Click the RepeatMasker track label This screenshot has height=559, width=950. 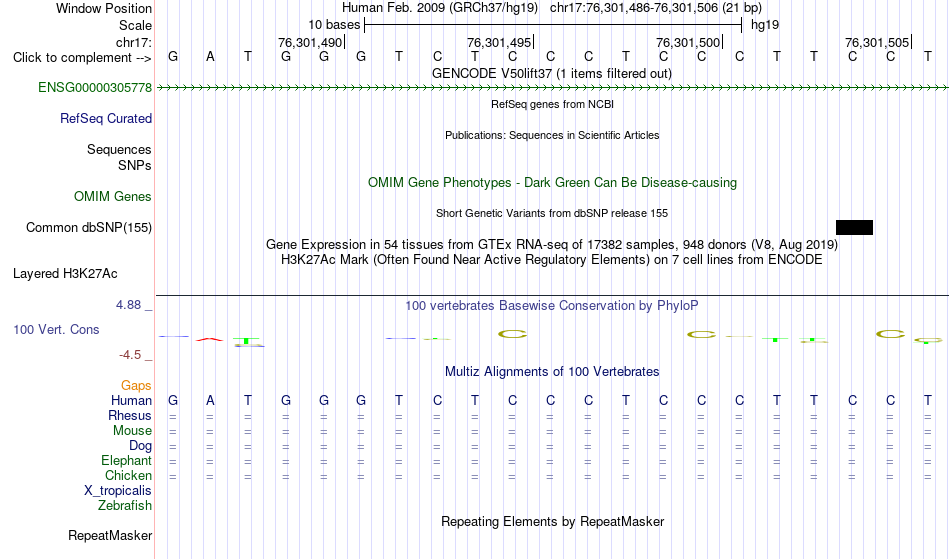(x=110, y=535)
